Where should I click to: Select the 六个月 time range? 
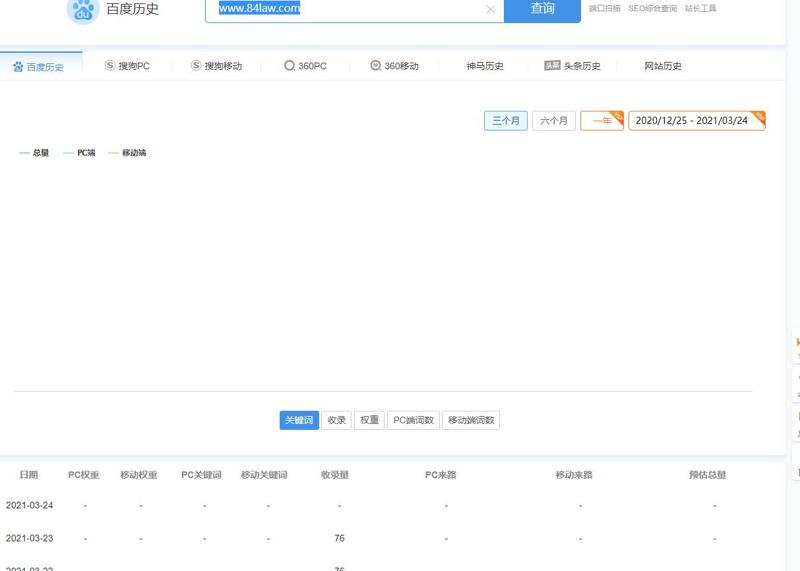pos(554,121)
